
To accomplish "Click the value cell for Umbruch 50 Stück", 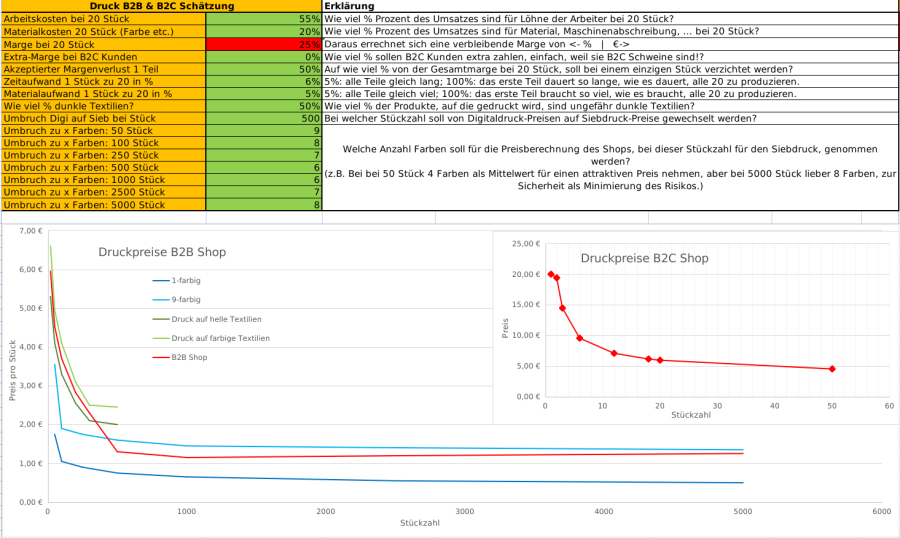I will 263,130.
